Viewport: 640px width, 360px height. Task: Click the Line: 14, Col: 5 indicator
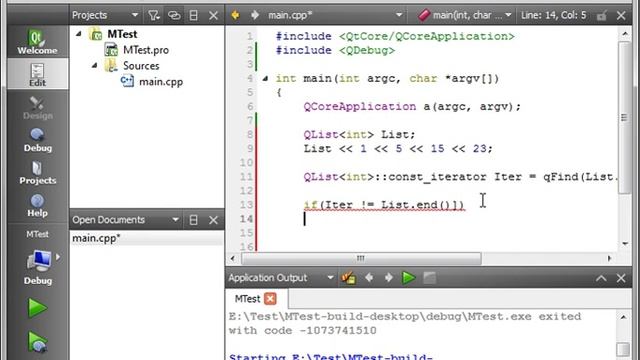coord(553,16)
